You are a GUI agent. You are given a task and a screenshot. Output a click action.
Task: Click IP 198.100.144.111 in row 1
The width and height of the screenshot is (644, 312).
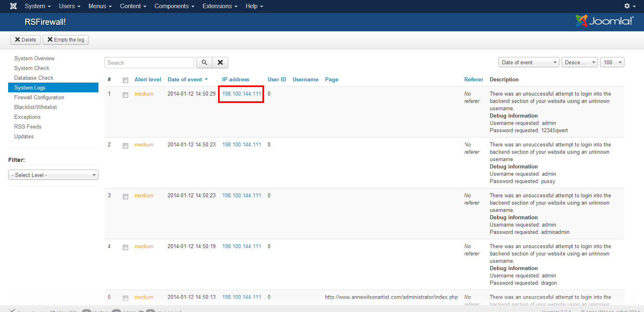242,94
